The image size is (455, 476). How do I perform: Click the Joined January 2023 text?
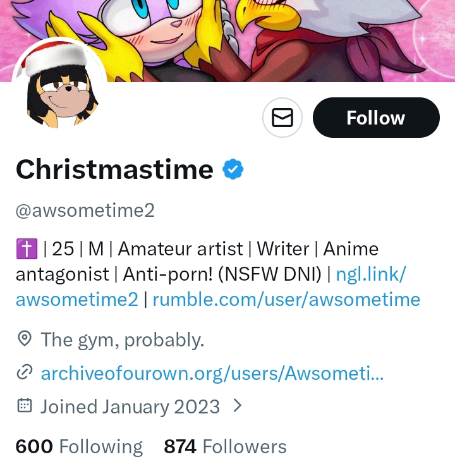tap(130, 406)
